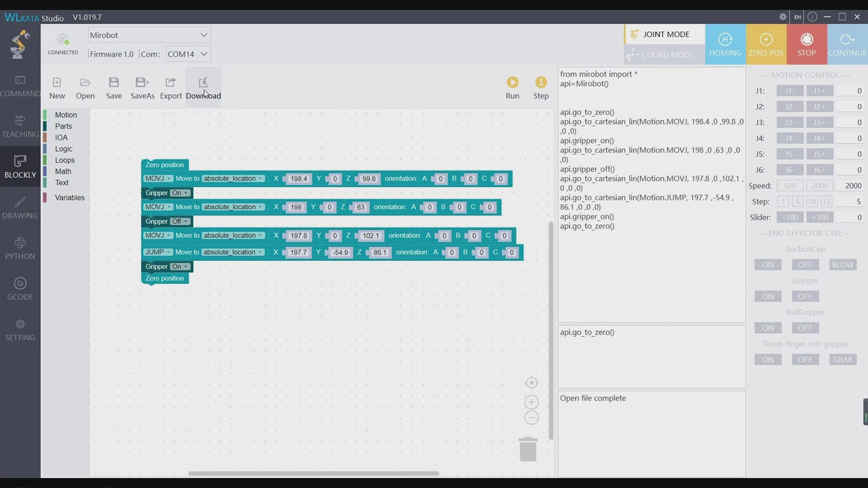The width and height of the screenshot is (868, 488).
Task: Click the Step execution icon
Action: click(540, 83)
